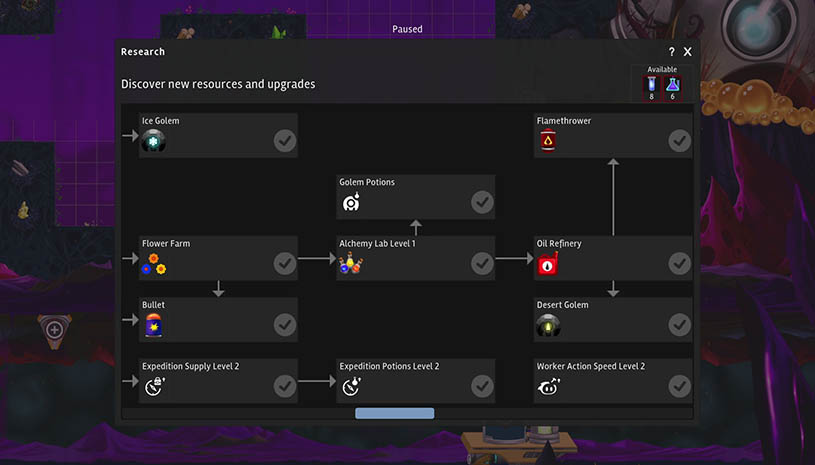Click the plus hexagon button on map
This screenshot has width=815, height=465.
click(x=54, y=329)
